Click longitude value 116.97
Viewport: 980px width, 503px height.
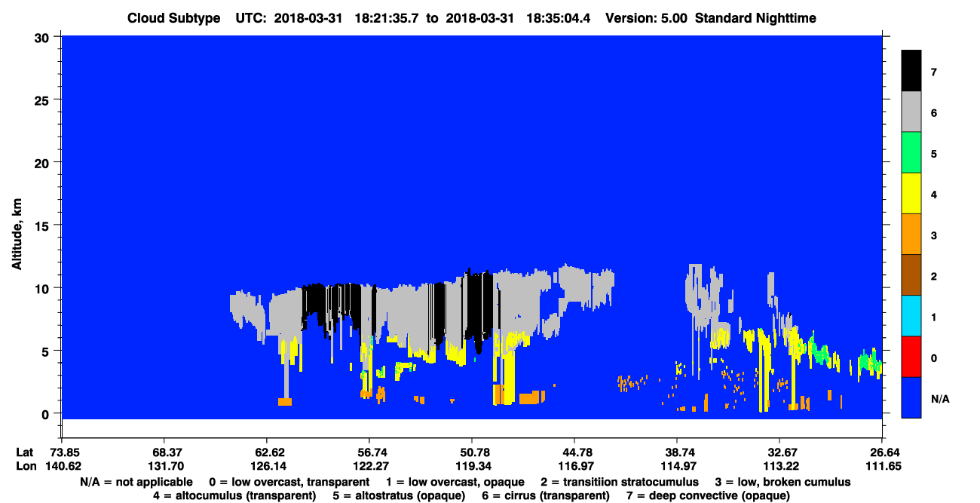(574, 466)
